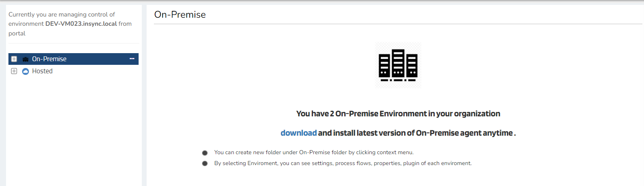The height and width of the screenshot is (186, 644).
Task: Select the On-Premise tree item label
Action: click(49, 59)
